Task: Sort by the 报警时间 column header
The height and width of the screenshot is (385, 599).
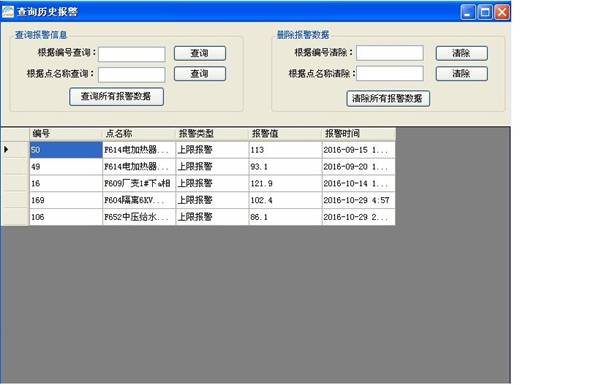Action: coord(358,134)
